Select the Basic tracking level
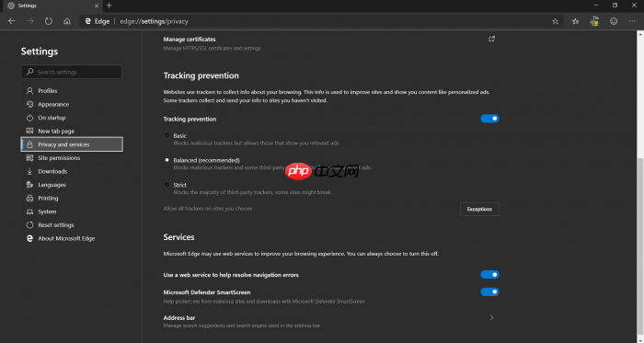Image resolution: width=644 pixels, height=343 pixels. [x=167, y=135]
